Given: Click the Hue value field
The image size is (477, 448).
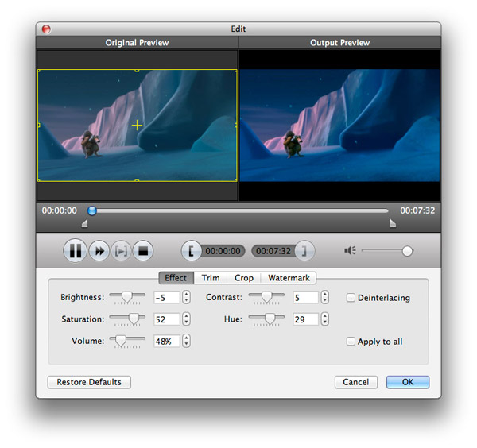Looking at the screenshot, I should [x=305, y=319].
